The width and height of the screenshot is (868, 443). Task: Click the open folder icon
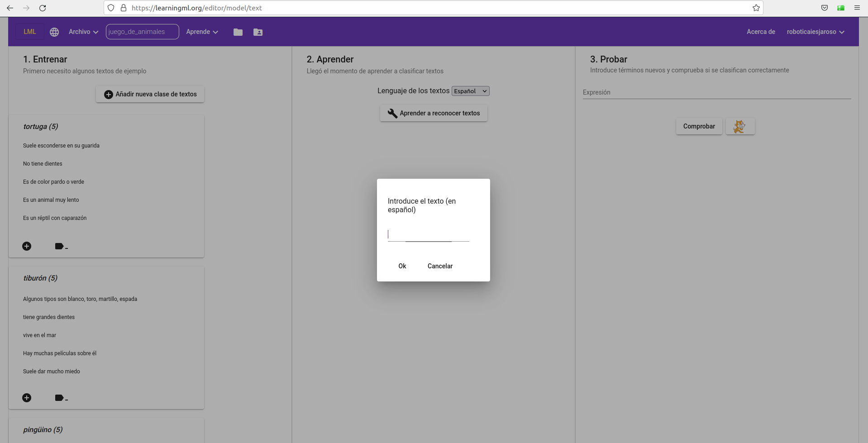pos(238,32)
